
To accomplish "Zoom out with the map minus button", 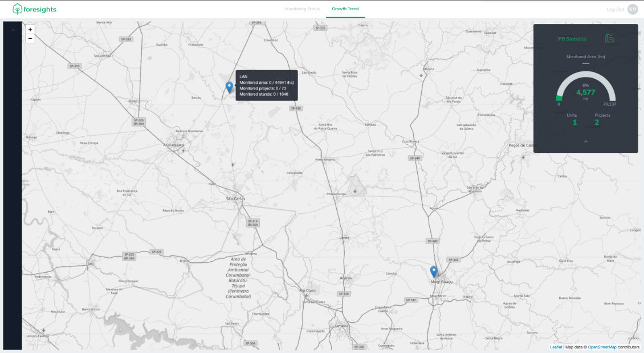I will tap(30, 39).
